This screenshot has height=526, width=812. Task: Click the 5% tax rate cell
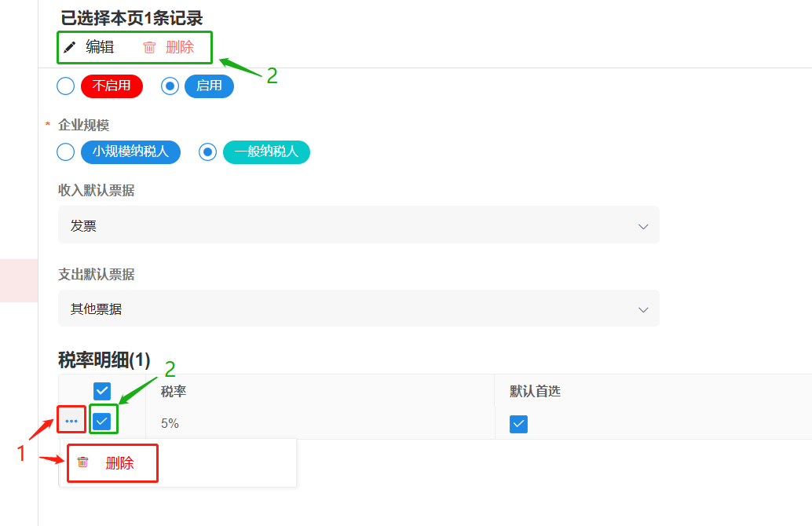point(170,423)
